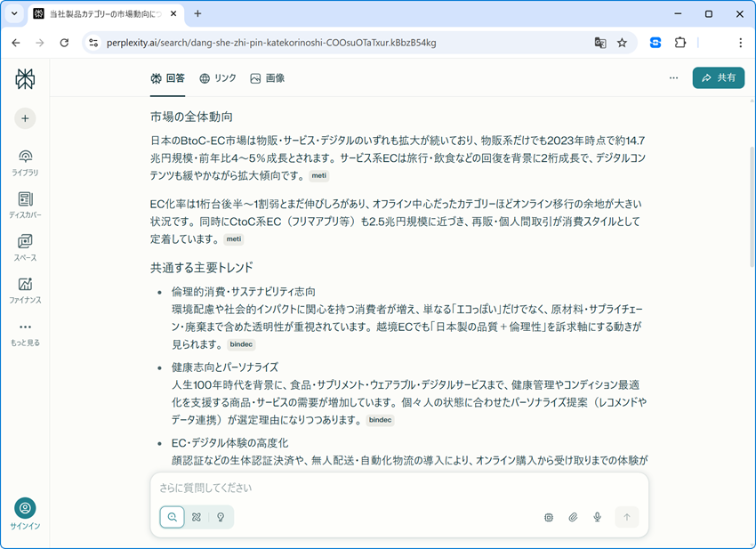Click the Perplexity logo at top left
Image resolution: width=756 pixels, height=549 pixels.
[x=25, y=78]
